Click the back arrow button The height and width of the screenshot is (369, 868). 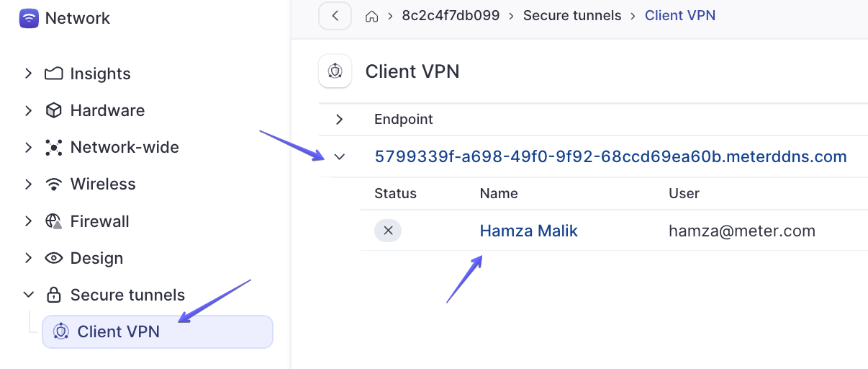335,16
